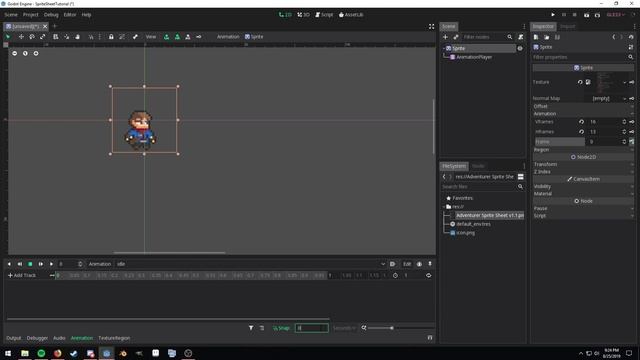Select Adventurer Sprite Sheet file in FileSystem
This screenshot has height=360, width=640.
(489, 216)
